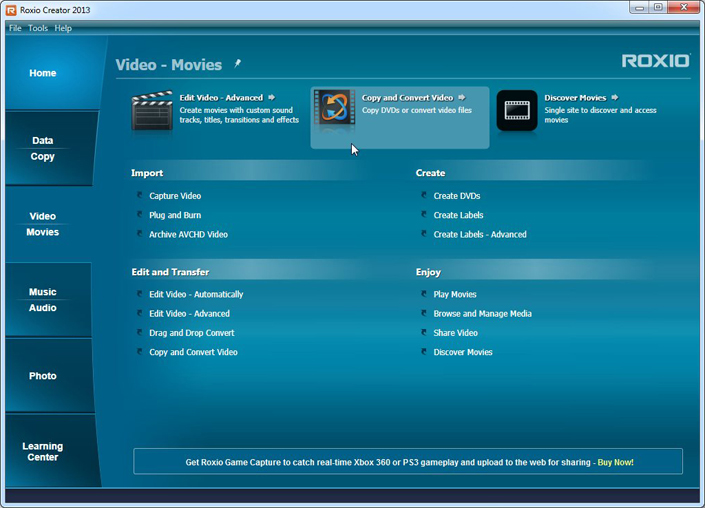The height and width of the screenshot is (508, 705).
Task: Click the Edit Video clapperboard icon
Action: (152, 111)
